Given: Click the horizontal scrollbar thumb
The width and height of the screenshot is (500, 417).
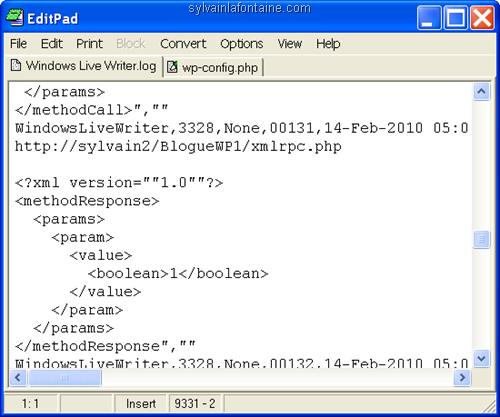Looking at the screenshot, I should pyautogui.click(x=65, y=378).
